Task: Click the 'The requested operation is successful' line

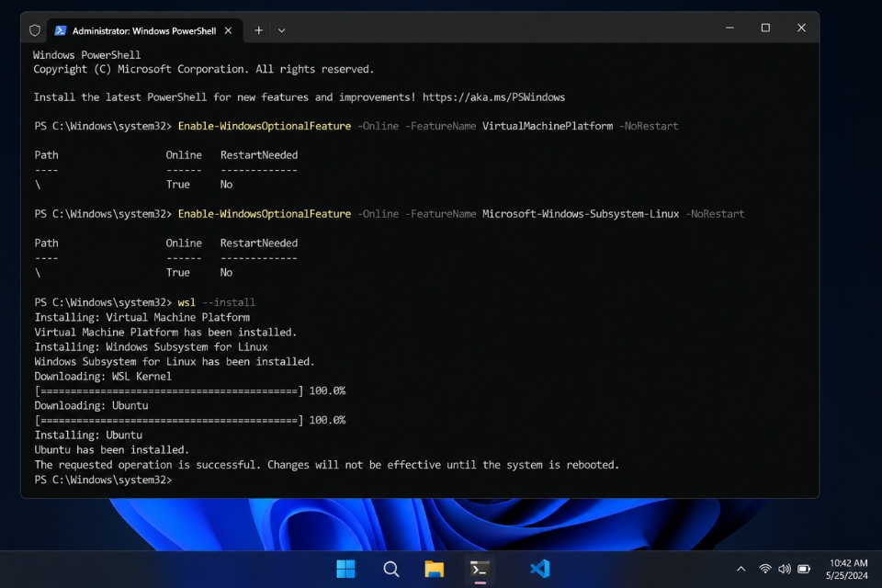Action: click(327, 465)
